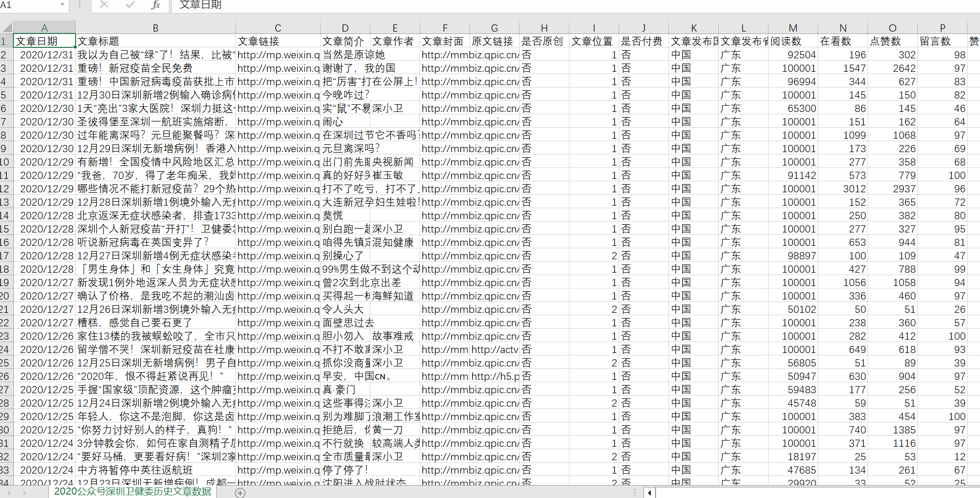The height and width of the screenshot is (498, 980).
Task: Select column header C 文章链接
Action: pyautogui.click(x=278, y=27)
